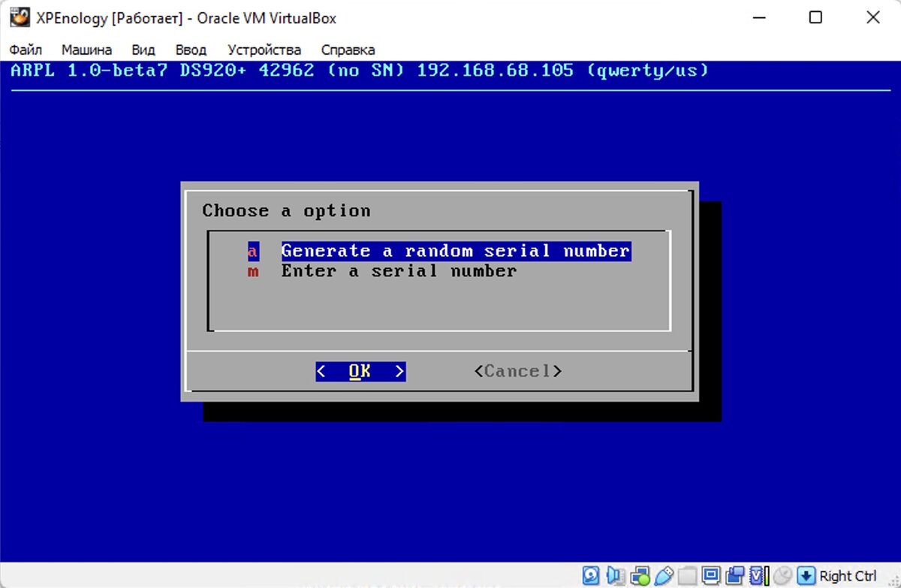Click the recording icon in status bar
Screen dimensions: 901x588
tap(734, 574)
